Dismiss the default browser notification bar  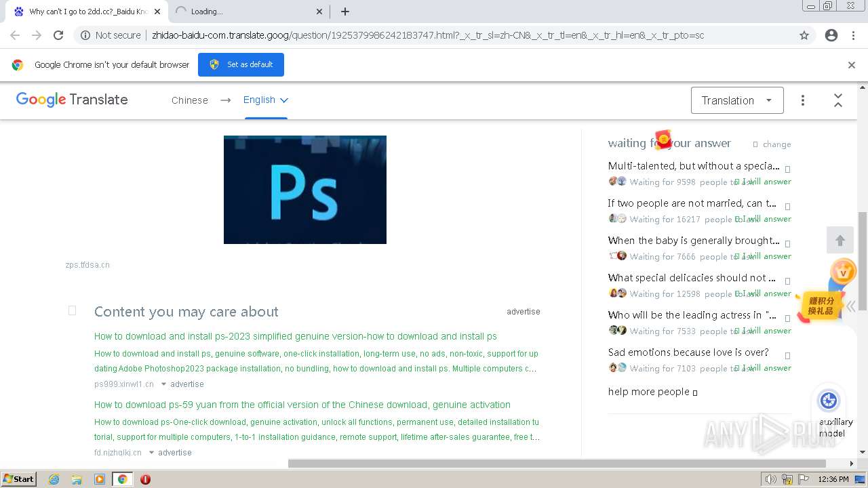[852, 65]
